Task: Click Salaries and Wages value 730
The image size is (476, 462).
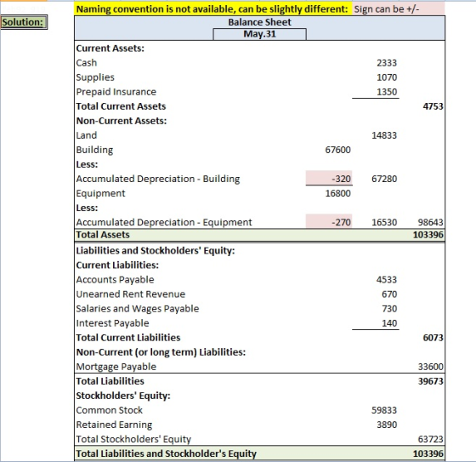Action: 389,309
